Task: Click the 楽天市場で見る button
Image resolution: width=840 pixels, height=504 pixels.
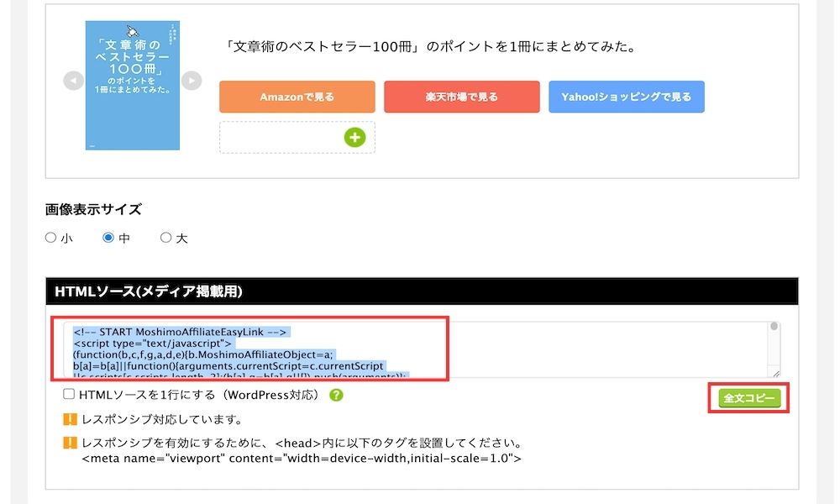Action: [x=462, y=97]
